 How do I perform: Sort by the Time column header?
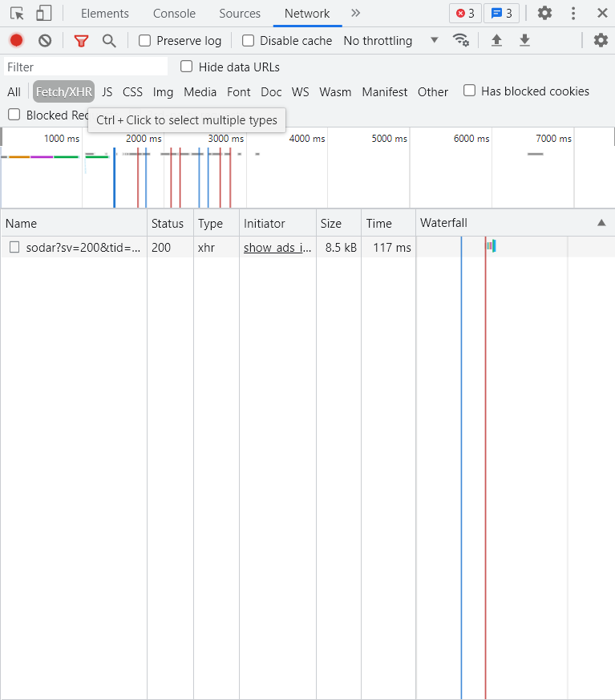(x=388, y=223)
